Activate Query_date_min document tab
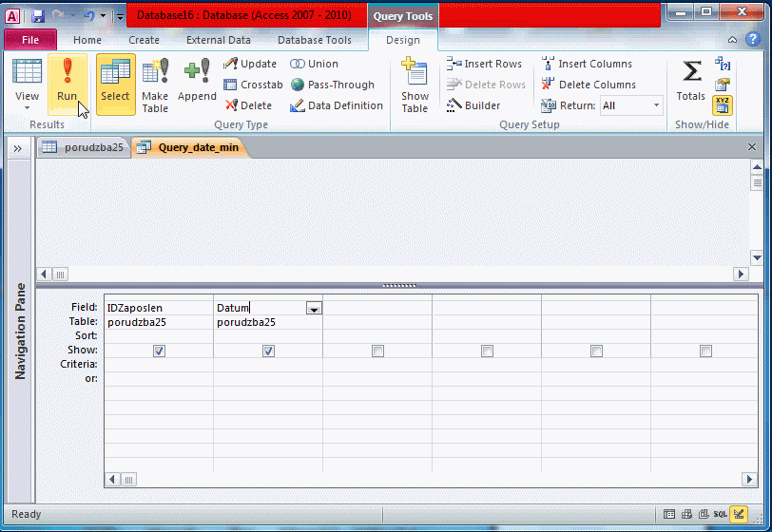Image resolution: width=772 pixels, height=532 pixels. pyautogui.click(x=189, y=147)
